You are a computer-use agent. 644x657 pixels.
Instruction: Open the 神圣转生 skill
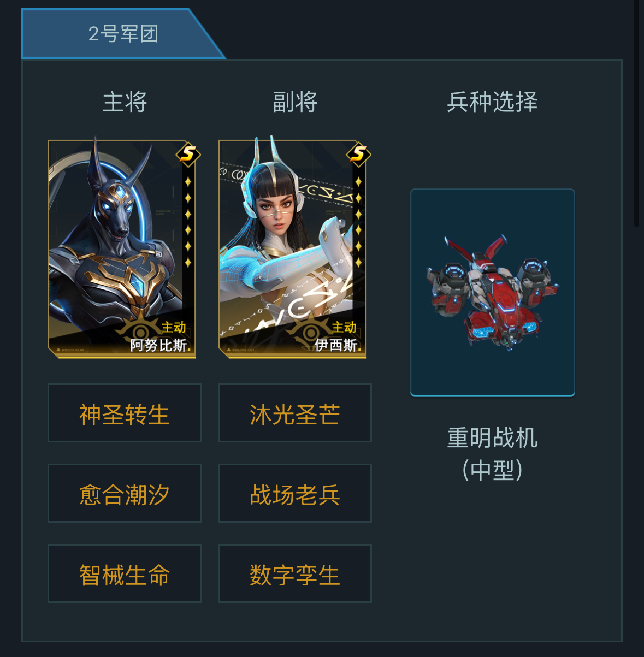click(x=125, y=413)
